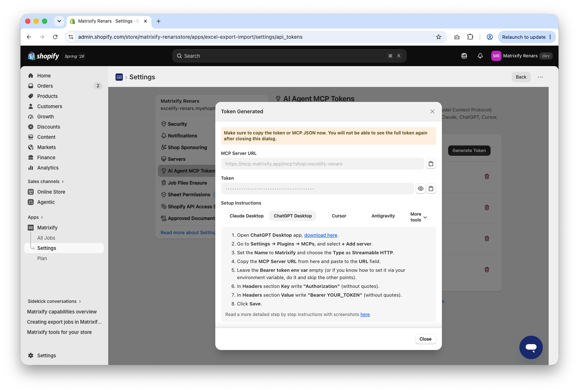Expand the More tools dropdown
This screenshot has height=392, width=579.
coord(419,217)
